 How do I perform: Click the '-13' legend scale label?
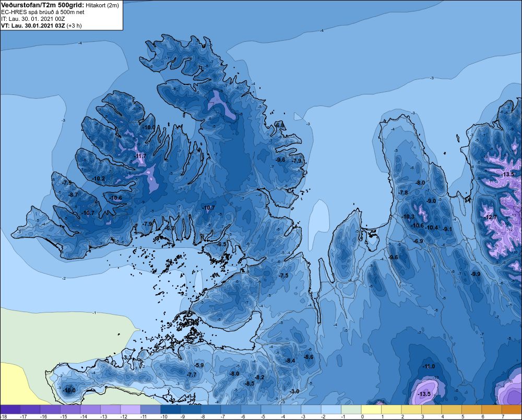point(103,417)
